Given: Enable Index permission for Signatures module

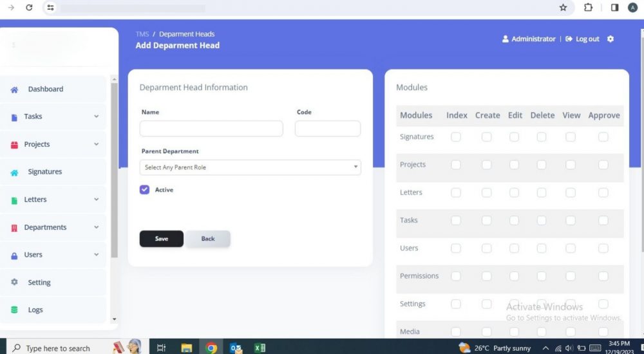Looking at the screenshot, I should pyautogui.click(x=456, y=137).
